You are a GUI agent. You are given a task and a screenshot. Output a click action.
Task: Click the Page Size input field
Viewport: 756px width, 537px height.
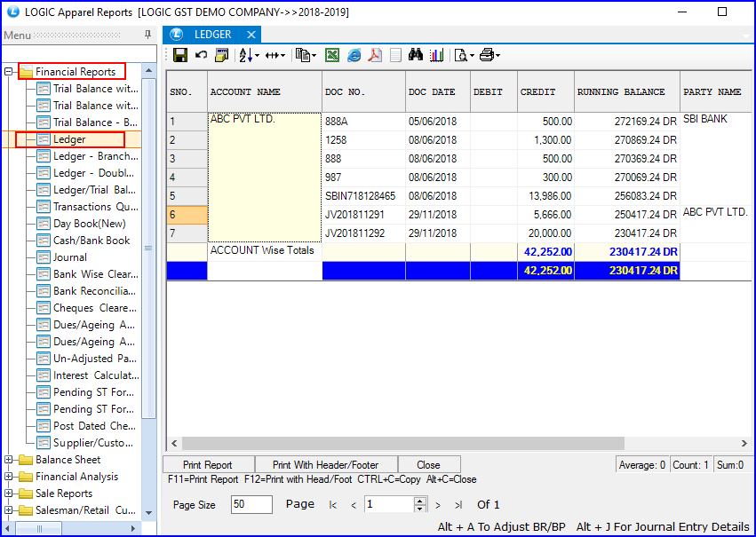[x=251, y=504]
